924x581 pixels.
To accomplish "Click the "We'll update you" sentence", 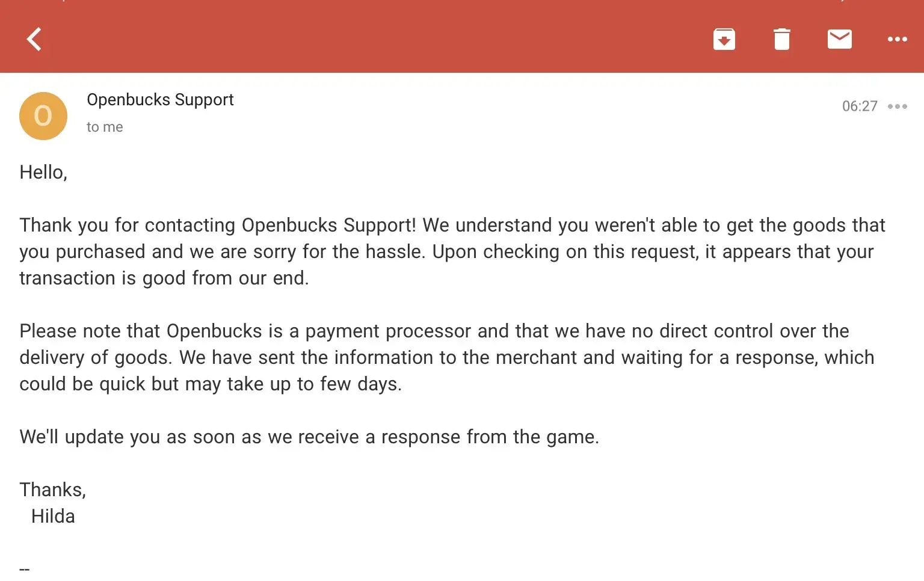I will [90, 437].
